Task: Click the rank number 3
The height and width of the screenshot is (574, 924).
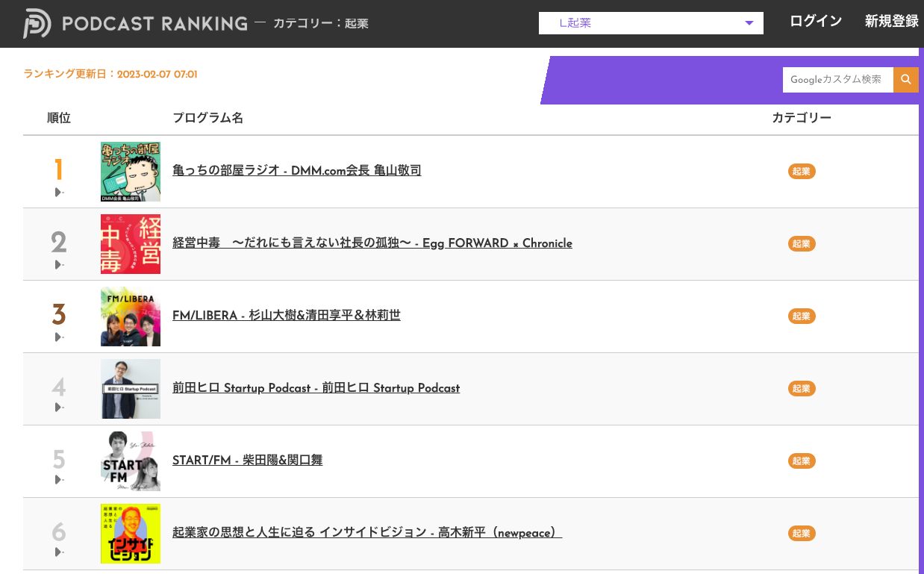Action: pos(59,315)
